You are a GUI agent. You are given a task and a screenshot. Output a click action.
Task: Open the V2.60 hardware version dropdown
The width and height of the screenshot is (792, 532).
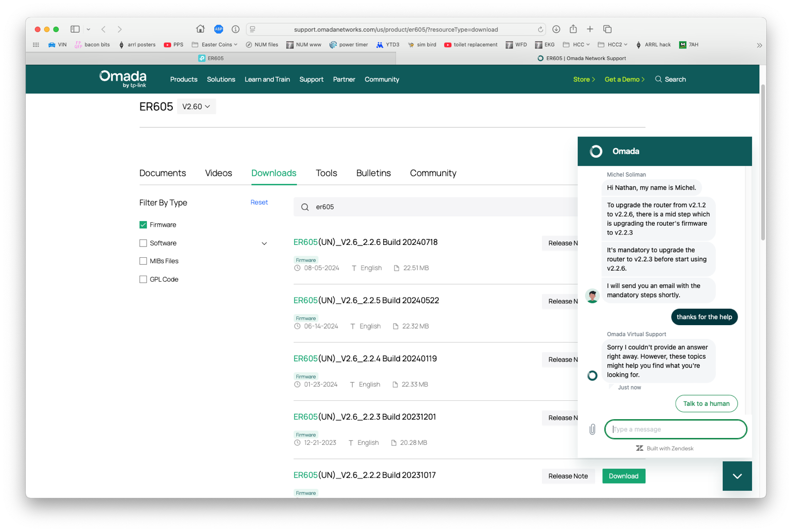tap(196, 106)
